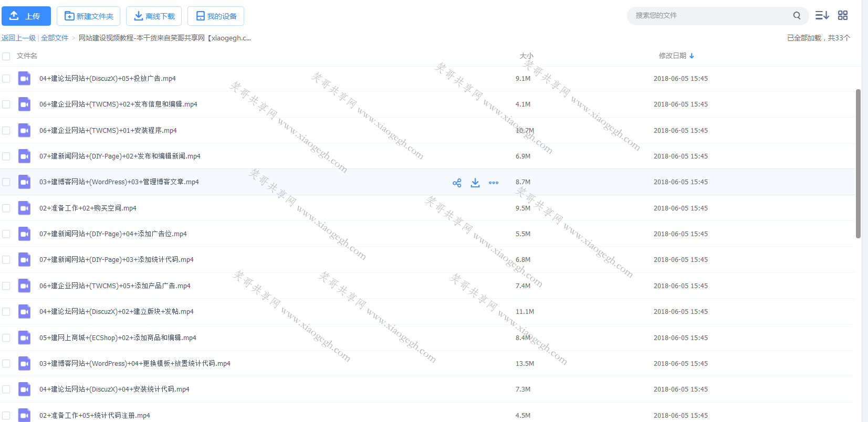Check the box for 05+建网上商城+(ECShop)+02+添加商品和编辑.mp4
The height and width of the screenshot is (422, 868).
6,338
